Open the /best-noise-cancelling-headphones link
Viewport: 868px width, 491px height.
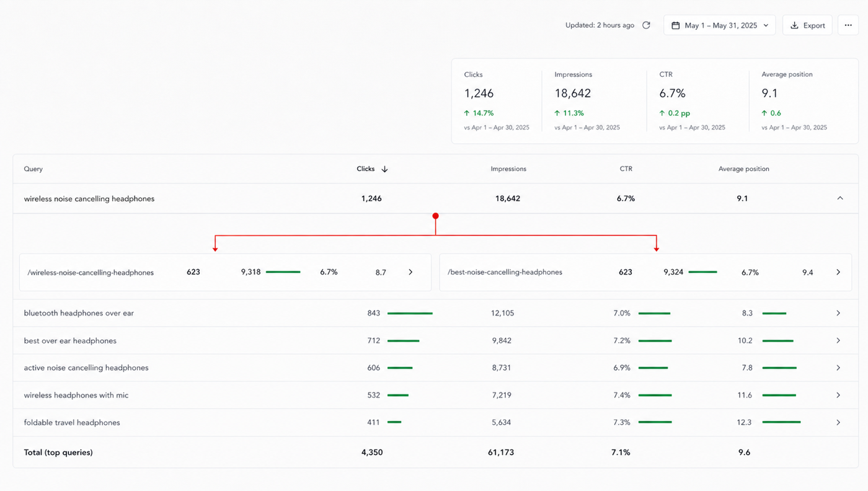pyautogui.click(x=505, y=272)
